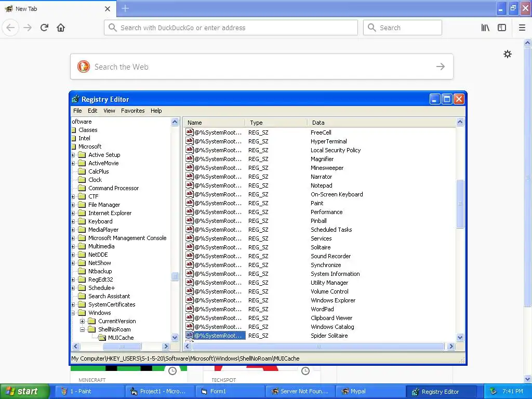Screen dimensions: 532x399
Task: Select the MUICache folder icon
Action: click(x=102, y=338)
